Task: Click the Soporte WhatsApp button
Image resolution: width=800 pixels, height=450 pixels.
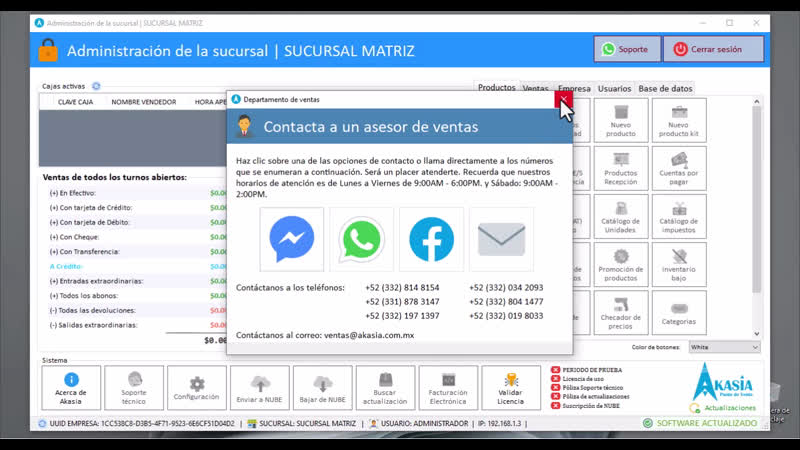Action: [x=627, y=49]
